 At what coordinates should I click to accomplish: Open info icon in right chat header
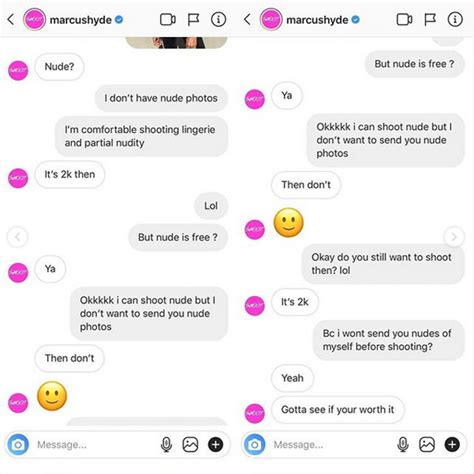coord(455,20)
